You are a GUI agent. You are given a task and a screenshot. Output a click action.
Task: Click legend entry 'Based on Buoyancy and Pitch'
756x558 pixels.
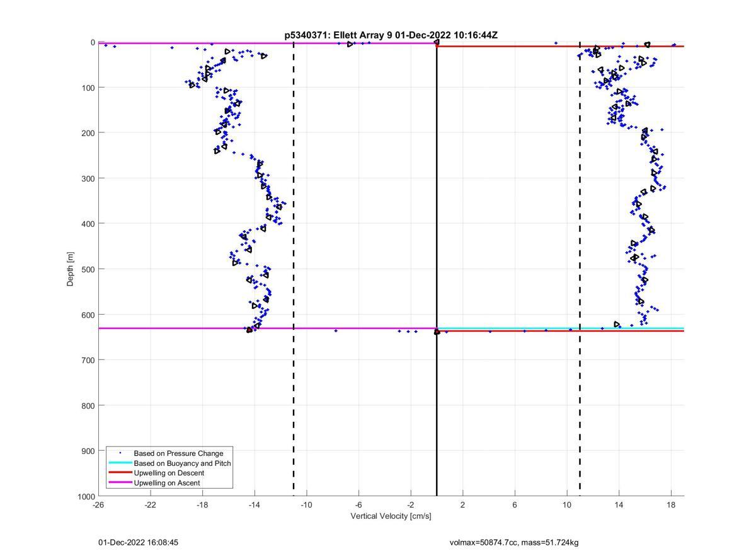pyautogui.click(x=182, y=463)
